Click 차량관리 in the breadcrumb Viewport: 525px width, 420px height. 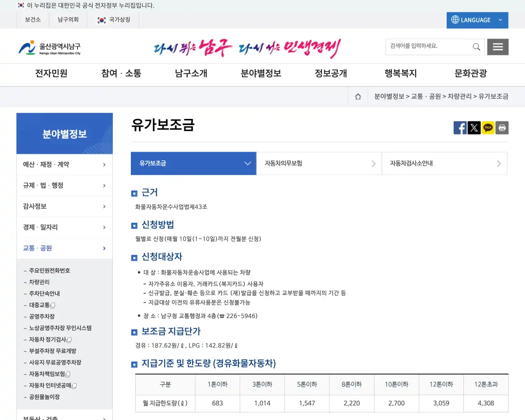(x=459, y=96)
